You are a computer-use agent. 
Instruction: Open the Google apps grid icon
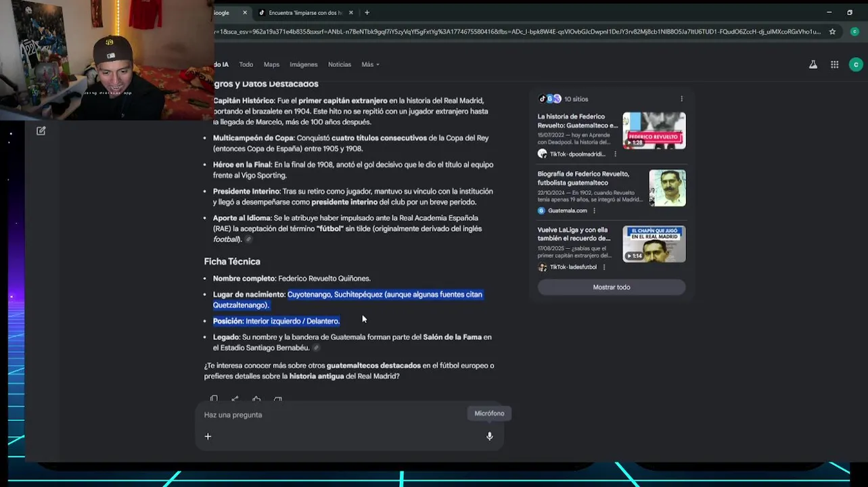pyautogui.click(x=834, y=64)
